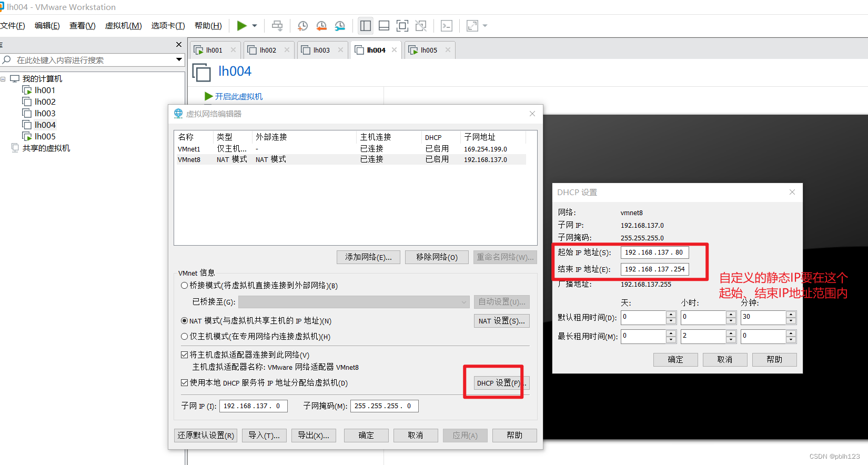
Task: Click the green power-on play icon in toolbar
Action: pyautogui.click(x=241, y=26)
